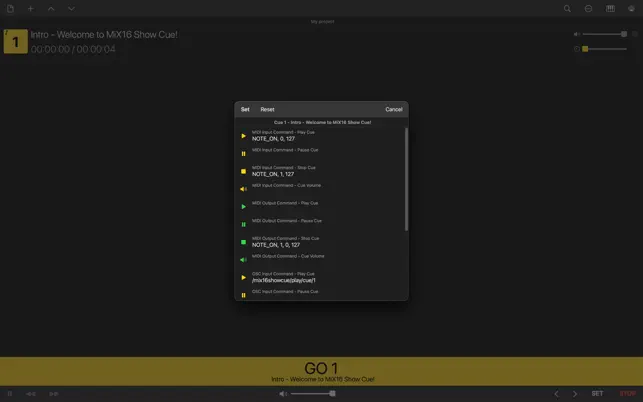The height and width of the screenshot is (402, 643).
Task: Select MIDI Input Command Play Cue row icon
Action: tap(243, 136)
